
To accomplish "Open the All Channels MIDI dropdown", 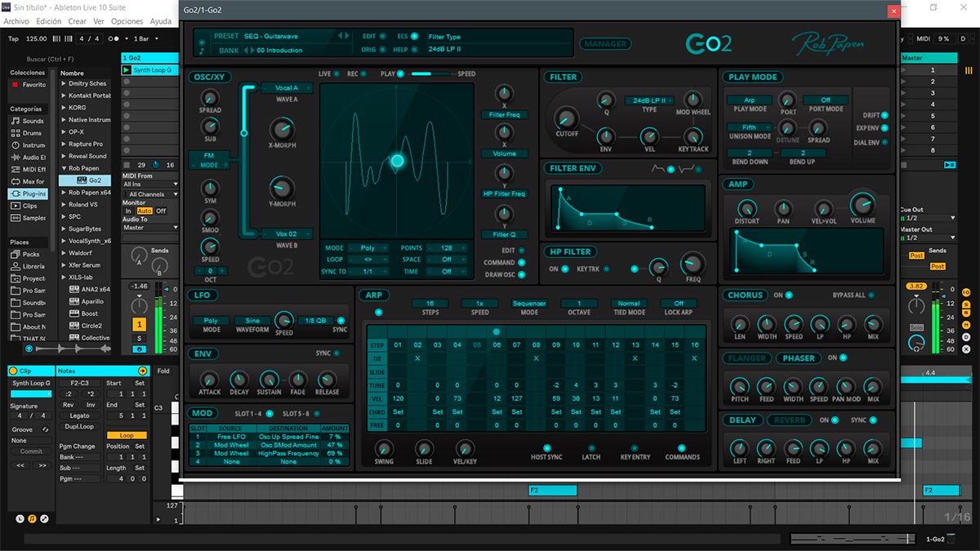I will (150, 194).
